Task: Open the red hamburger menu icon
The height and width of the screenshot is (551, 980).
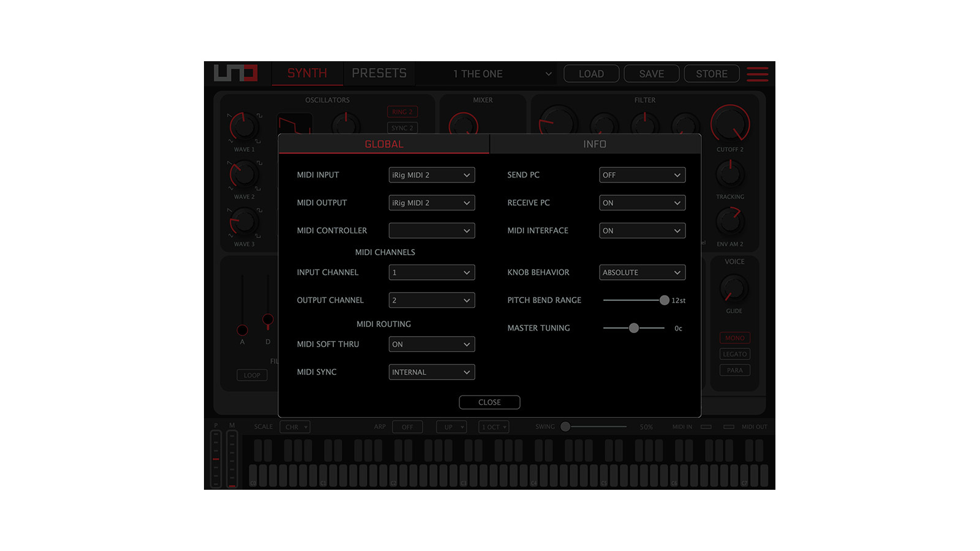Action: (757, 74)
